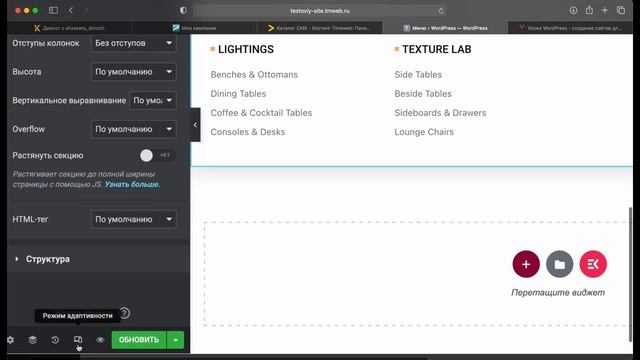The image size is (640, 360).
Task: Follow the Узнать больше link
Action: [x=132, y=184]
